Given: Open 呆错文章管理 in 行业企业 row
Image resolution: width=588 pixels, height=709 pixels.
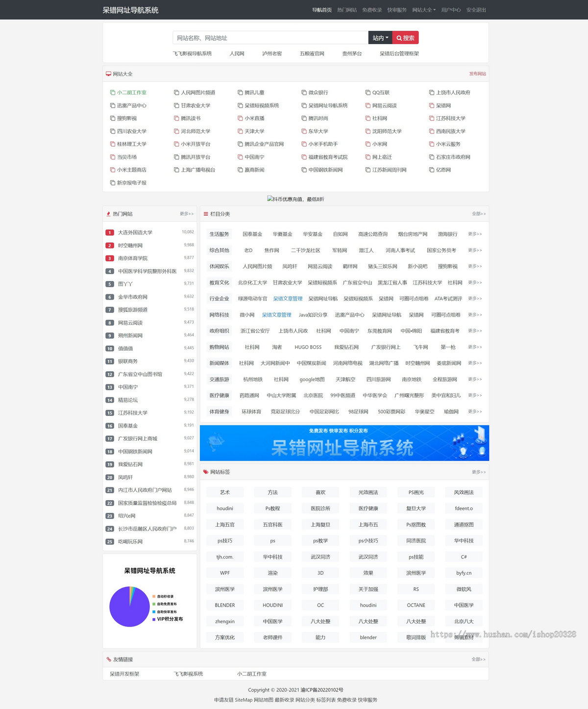Looking at the screenshot, I should pyautogui.click(x=288, y=299).
